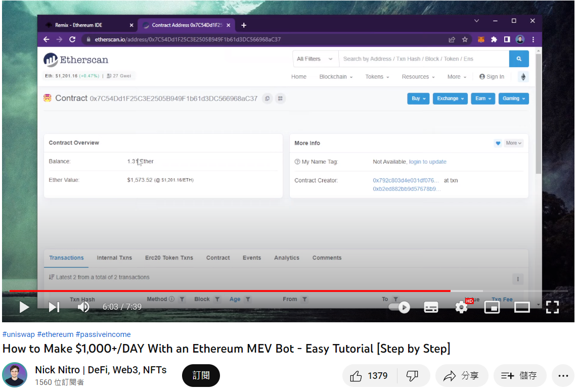Mute the video volume
The height and width of the screenshot is (392, 577).
[x=83, y=307]
